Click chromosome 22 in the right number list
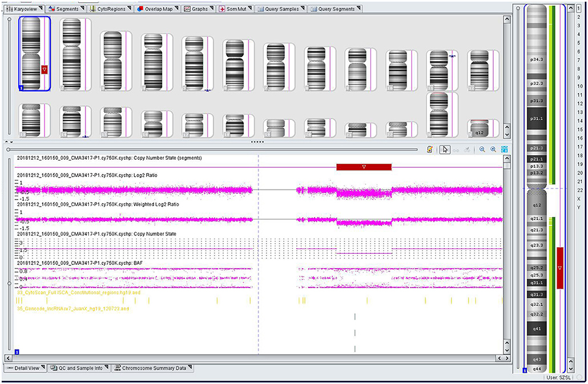Screen dimensions: 588x384 pos(580,191)
